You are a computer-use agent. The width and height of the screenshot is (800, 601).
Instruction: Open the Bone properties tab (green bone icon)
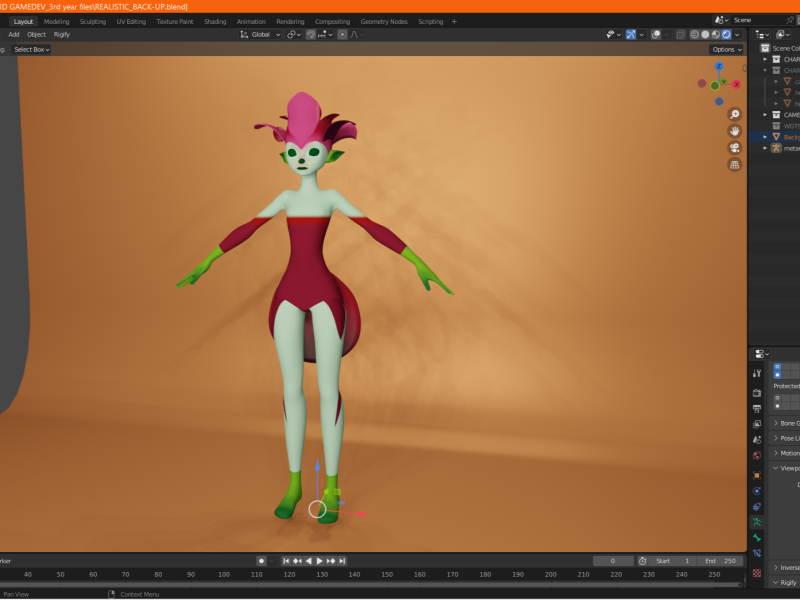coord(757,538)
